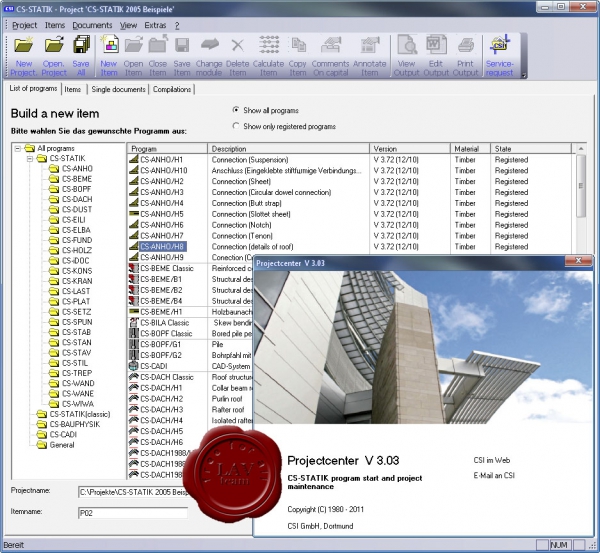Select the CS-CADI program icon
600x553 pixels.
[x=134, y=366]
